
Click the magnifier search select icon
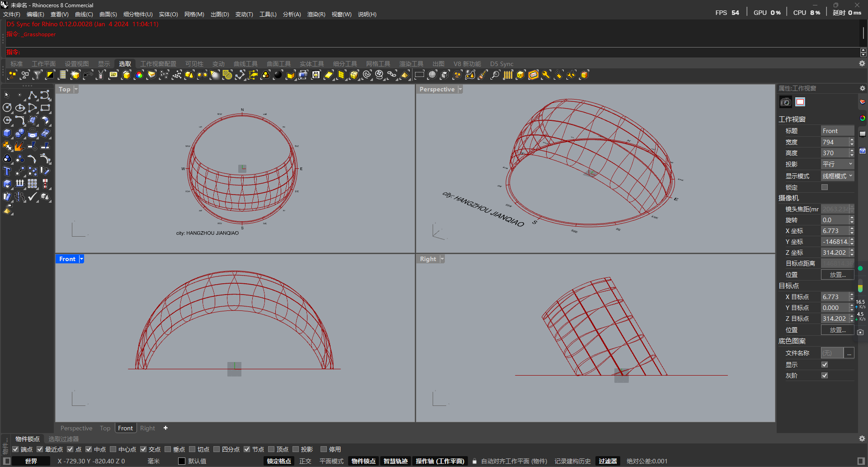click(x=495, y=75)
